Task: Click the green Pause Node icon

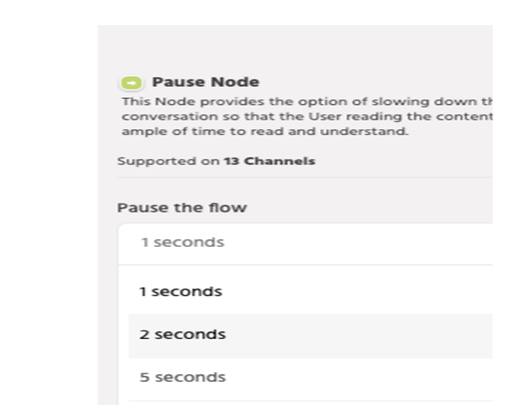Action: point(132,83)
